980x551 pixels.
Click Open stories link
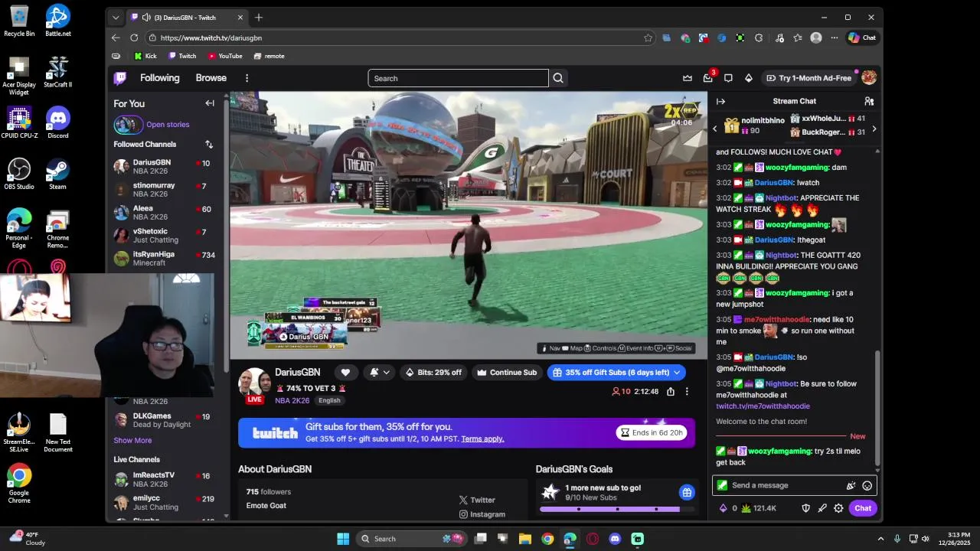coord(168,125)
